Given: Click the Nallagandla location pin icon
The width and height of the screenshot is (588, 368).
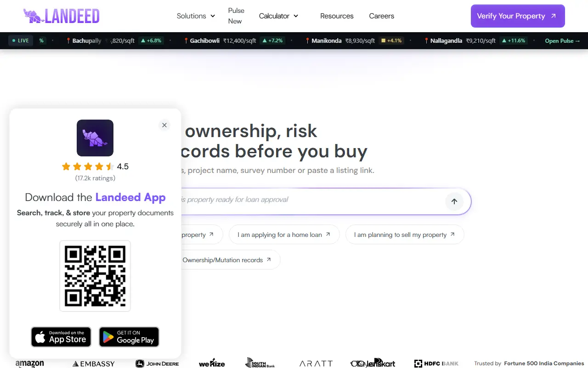Looking at the screenshot, I should tap(426, 40).
